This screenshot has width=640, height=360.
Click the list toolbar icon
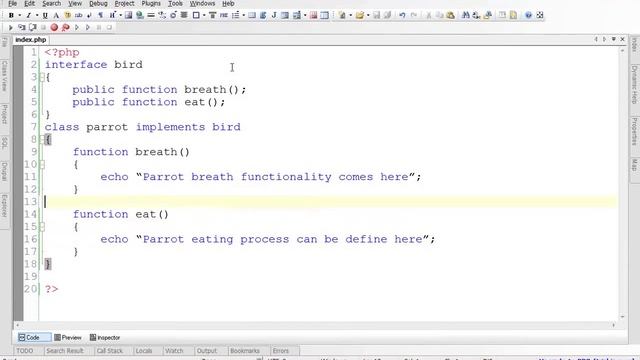236,16
